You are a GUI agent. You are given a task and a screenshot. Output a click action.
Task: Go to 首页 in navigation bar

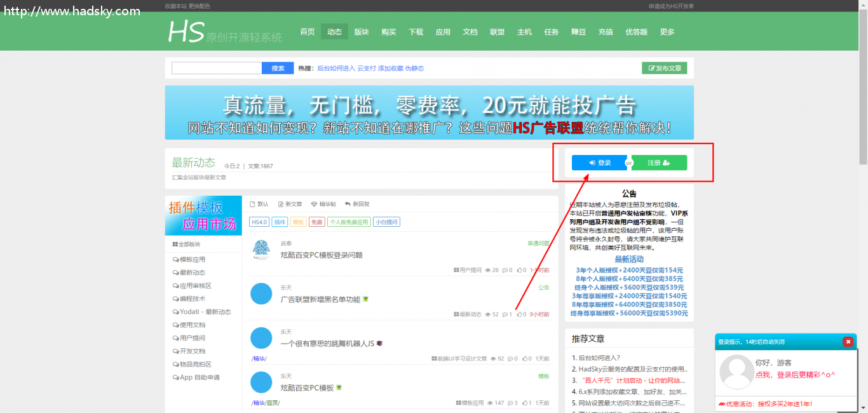308,32
